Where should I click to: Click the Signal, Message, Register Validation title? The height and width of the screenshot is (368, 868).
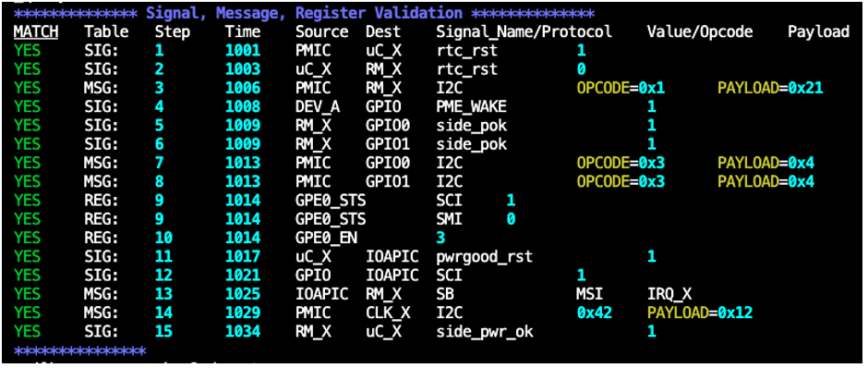pos(305,13)
